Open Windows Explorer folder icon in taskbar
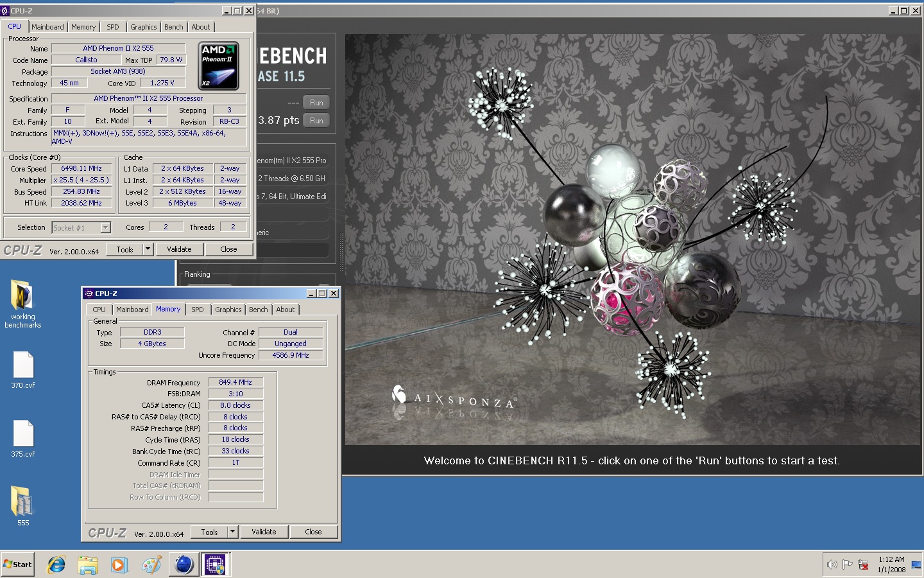The width and height of the screenshot is (924, 578). pos(88,565)
